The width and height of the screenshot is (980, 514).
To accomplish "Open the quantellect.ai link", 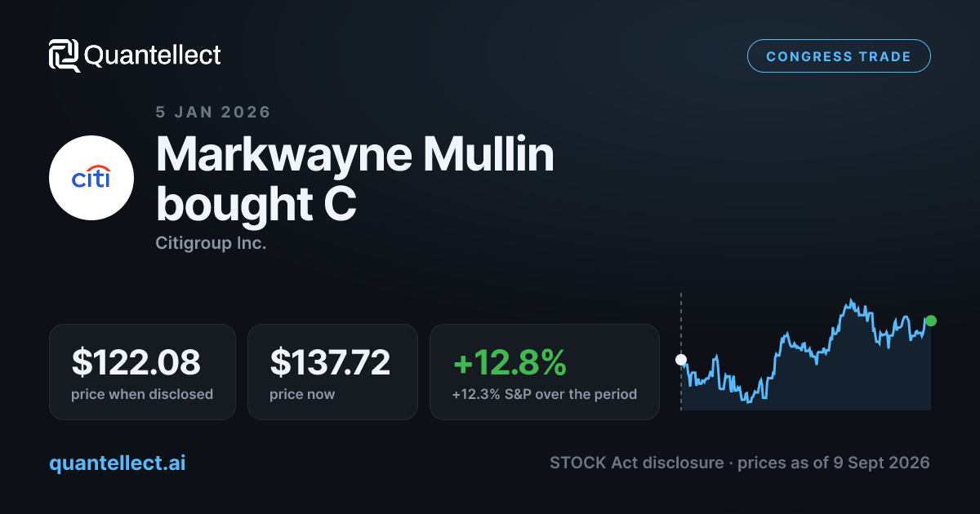I will (x=118, y=463).
